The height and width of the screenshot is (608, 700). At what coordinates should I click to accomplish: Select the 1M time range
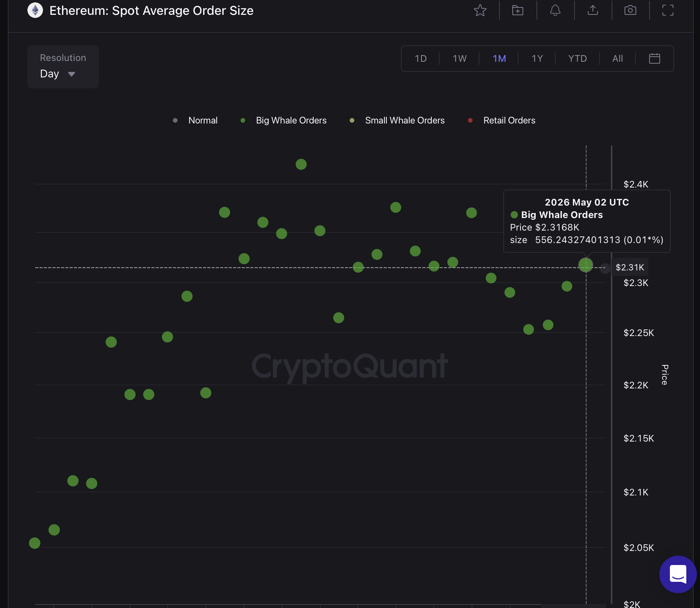pos(499,59)
